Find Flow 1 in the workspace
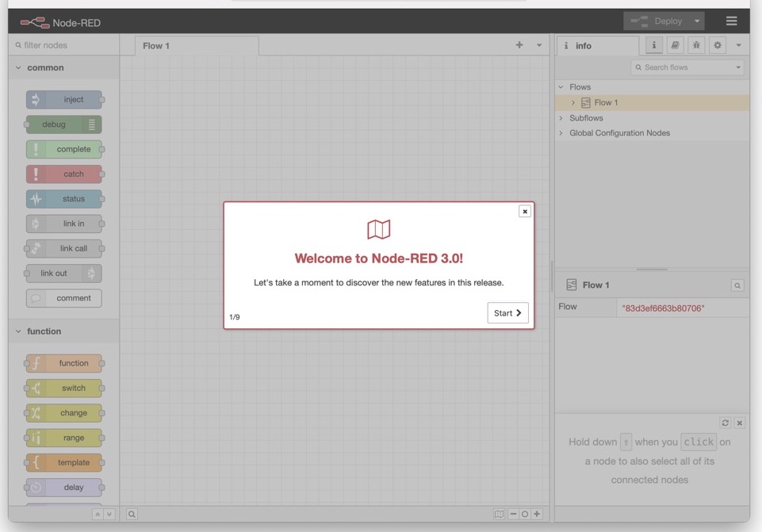This screenshot has width=762, height=532. [737, 285]
